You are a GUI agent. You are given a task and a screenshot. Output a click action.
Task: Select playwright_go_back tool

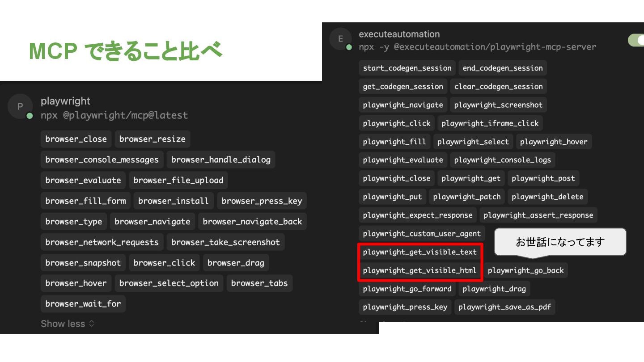(526, 270)
